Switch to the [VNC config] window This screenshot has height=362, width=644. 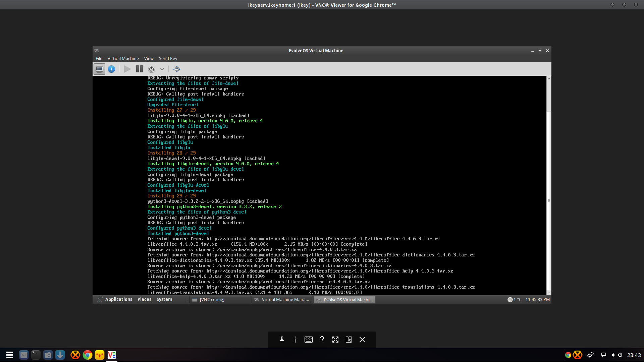[x=220, y=300]
